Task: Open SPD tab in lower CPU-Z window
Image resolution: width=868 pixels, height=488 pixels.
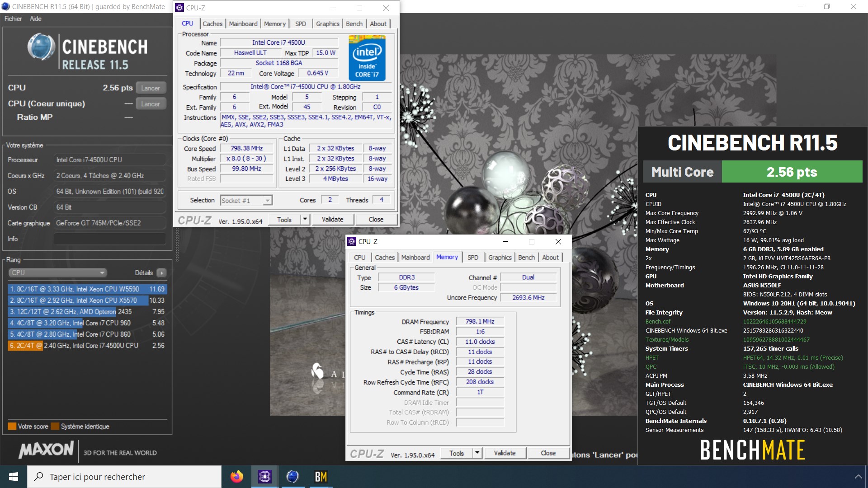Action: click(x=473, y=257)
